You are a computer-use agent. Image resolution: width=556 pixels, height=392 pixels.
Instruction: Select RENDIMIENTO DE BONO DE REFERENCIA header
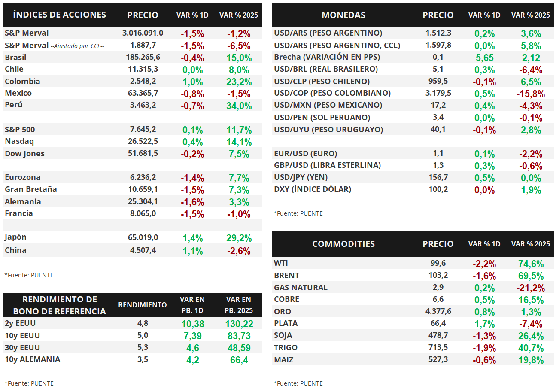coord(60,305)
